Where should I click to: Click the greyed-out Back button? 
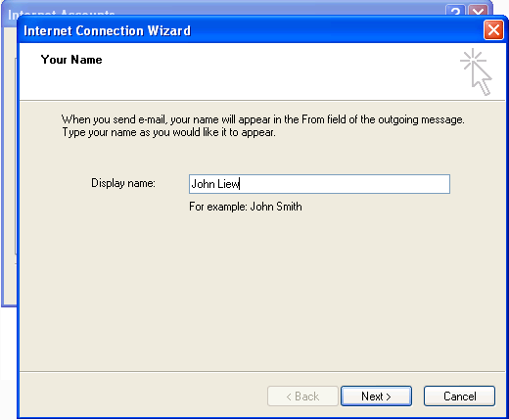[302, 397]
